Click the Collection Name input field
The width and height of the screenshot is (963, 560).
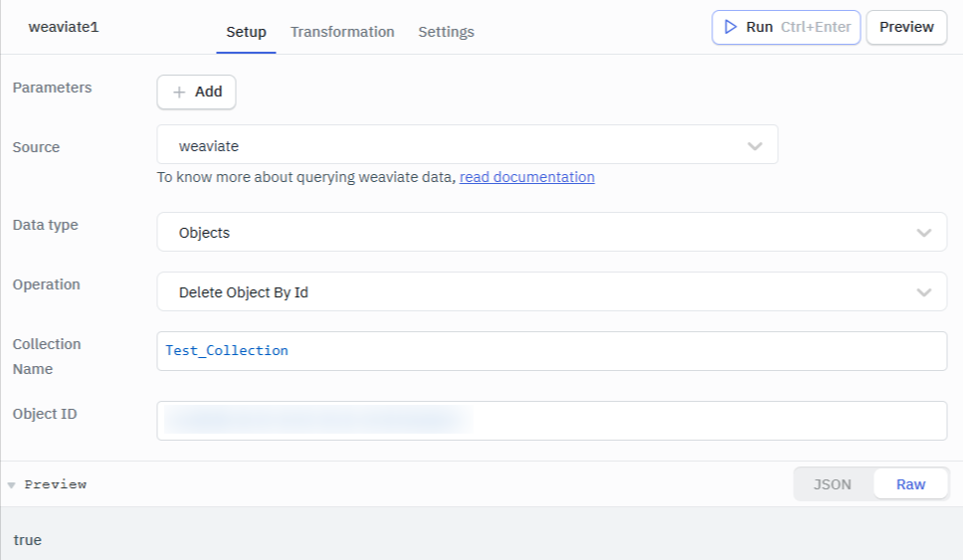click(551, 351)
